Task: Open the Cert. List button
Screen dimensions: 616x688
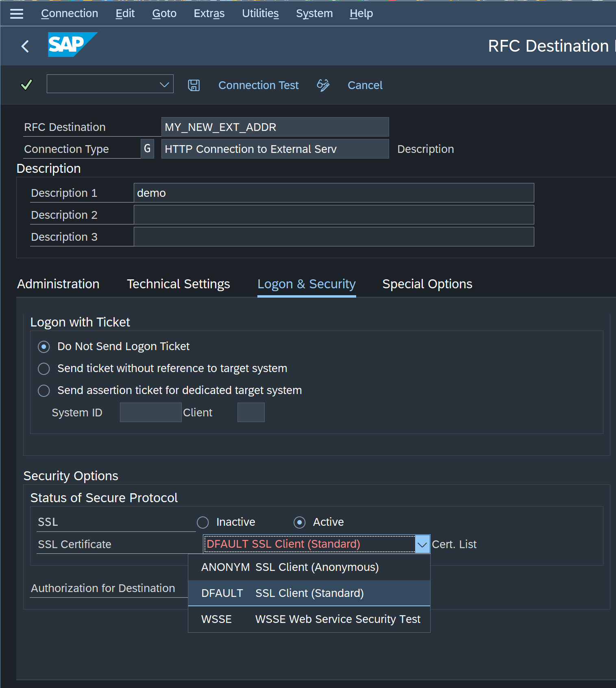Action: pos(454,544)
